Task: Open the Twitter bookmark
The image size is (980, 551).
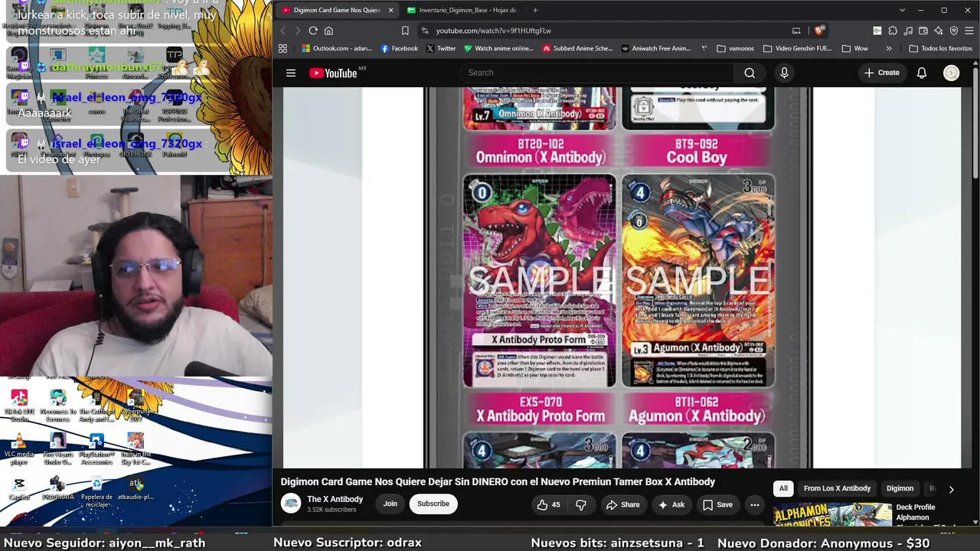Action: pyautogui.click(x=441, y=48)
